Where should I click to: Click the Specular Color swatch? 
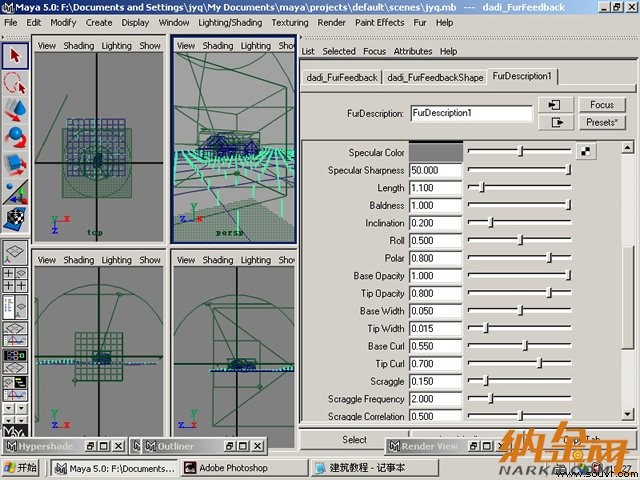pos(436,152)
